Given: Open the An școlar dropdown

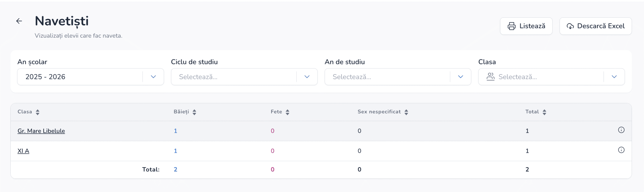Looking at the screenshot, I should pos(153,77).
